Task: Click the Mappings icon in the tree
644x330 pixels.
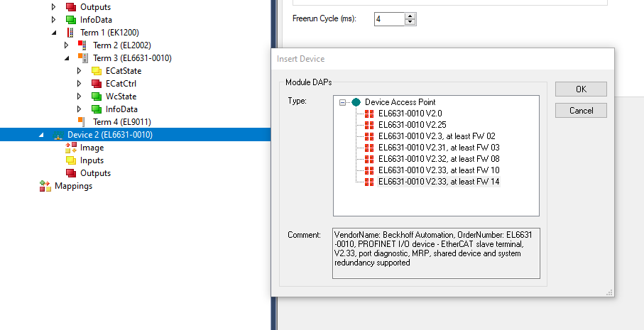Action: click(x=45, y=186)
